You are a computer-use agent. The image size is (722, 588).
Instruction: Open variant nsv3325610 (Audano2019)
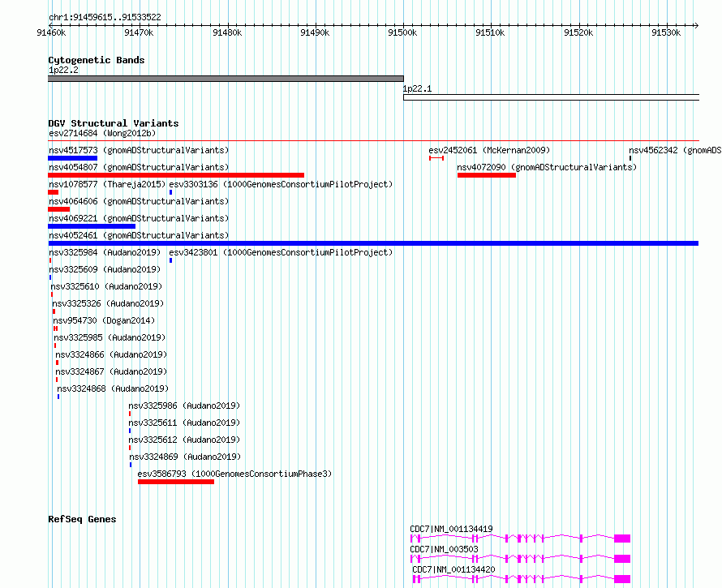click(x=106, y=286)
